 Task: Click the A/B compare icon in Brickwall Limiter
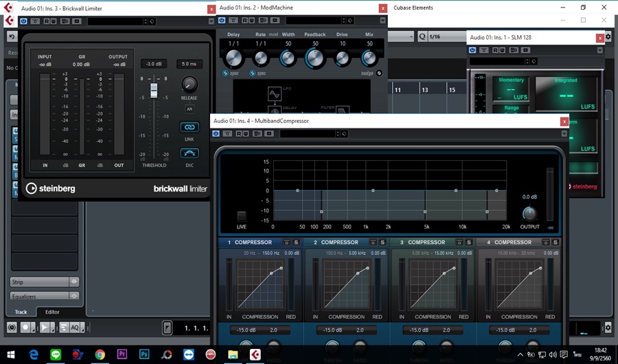[x=65, y=21]
